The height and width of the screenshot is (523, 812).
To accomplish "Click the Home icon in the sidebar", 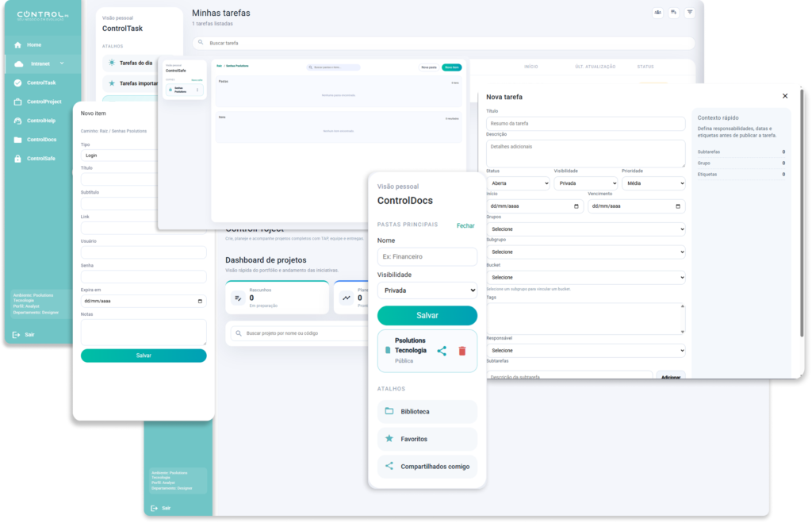I will tap(18, 44).
